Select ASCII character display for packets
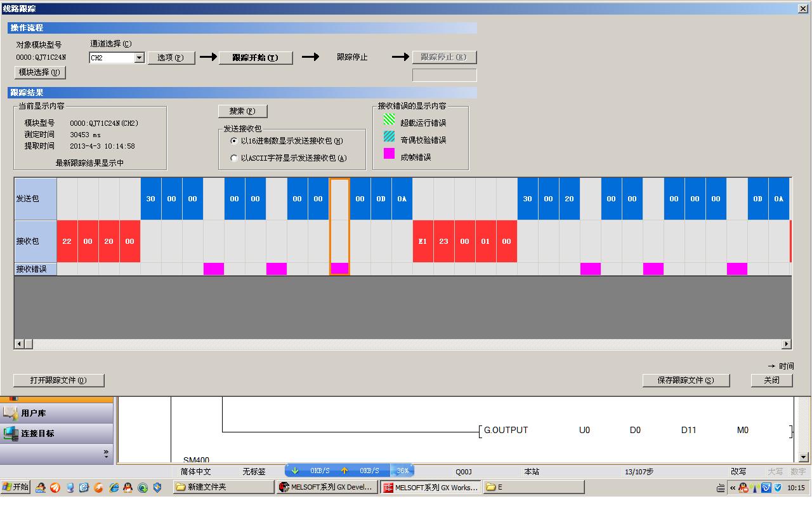This screenshot has height=508, width=812. click(234, 158)
